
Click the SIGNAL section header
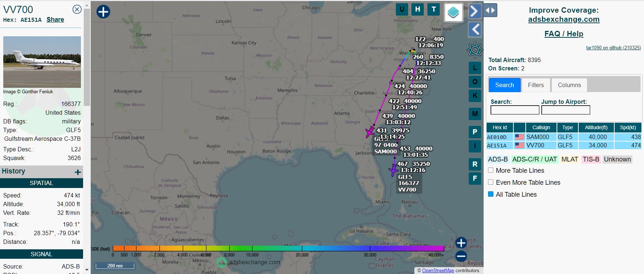point(41,254)
